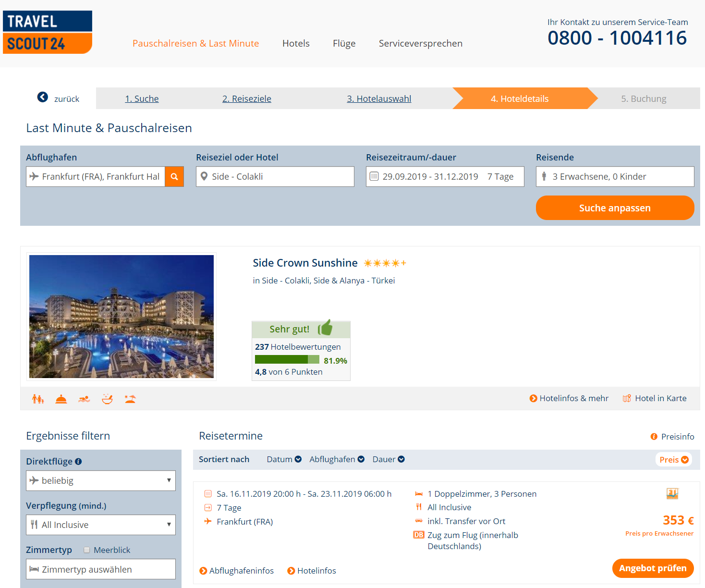Screen dimensions: 705x588
Task: Open the Hotelinfos link in the offer
Action: pyautogui.click(x=312, y=571)
